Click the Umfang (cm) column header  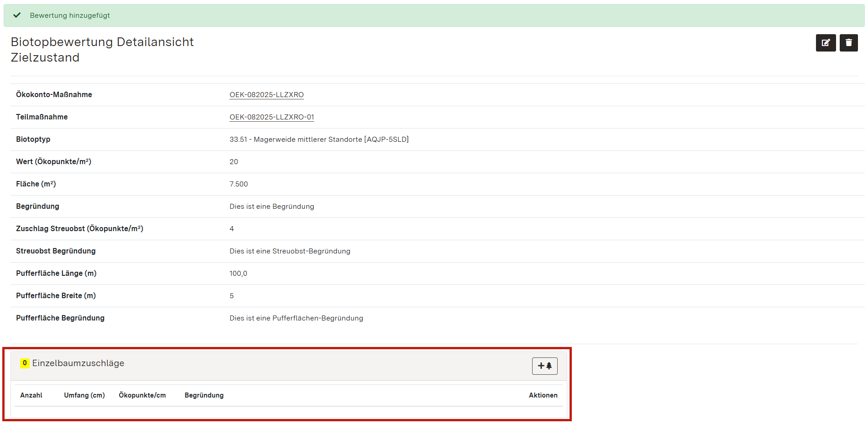[84, 395]
